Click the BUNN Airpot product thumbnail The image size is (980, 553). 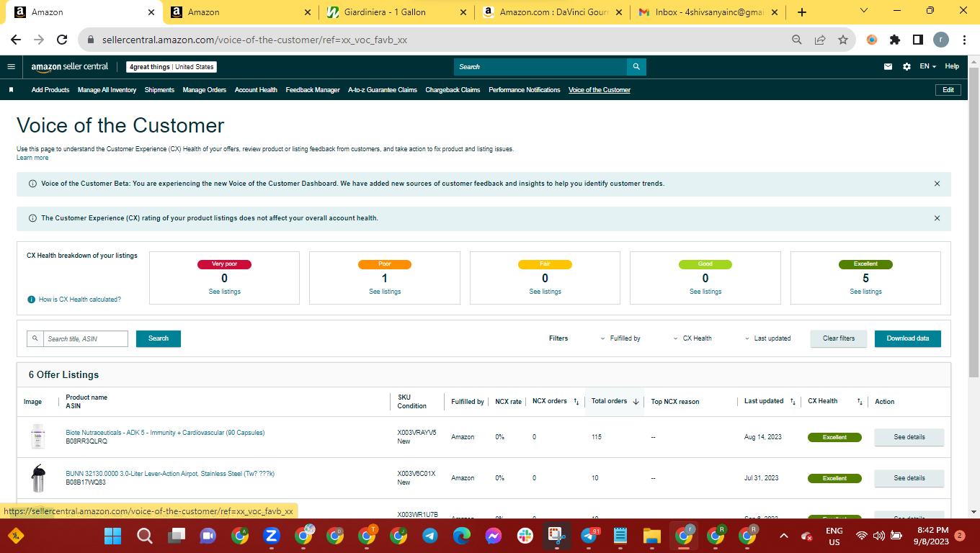pos(37,478)
